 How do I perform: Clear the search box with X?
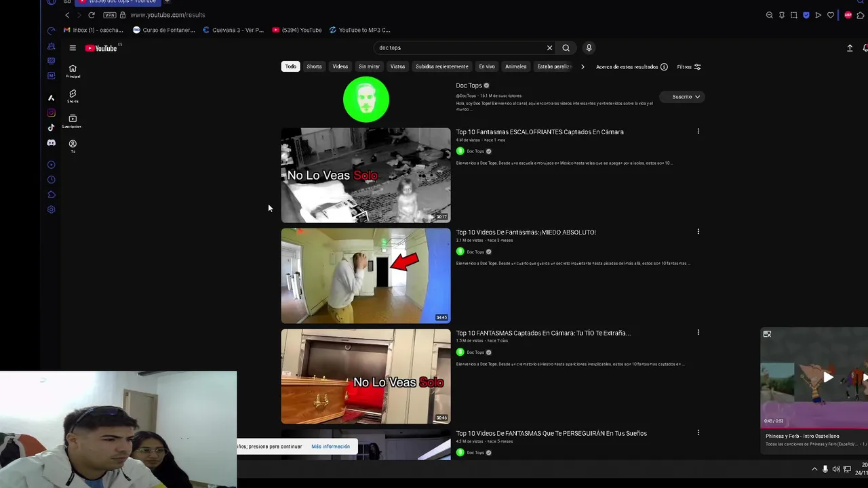[549, 48]
